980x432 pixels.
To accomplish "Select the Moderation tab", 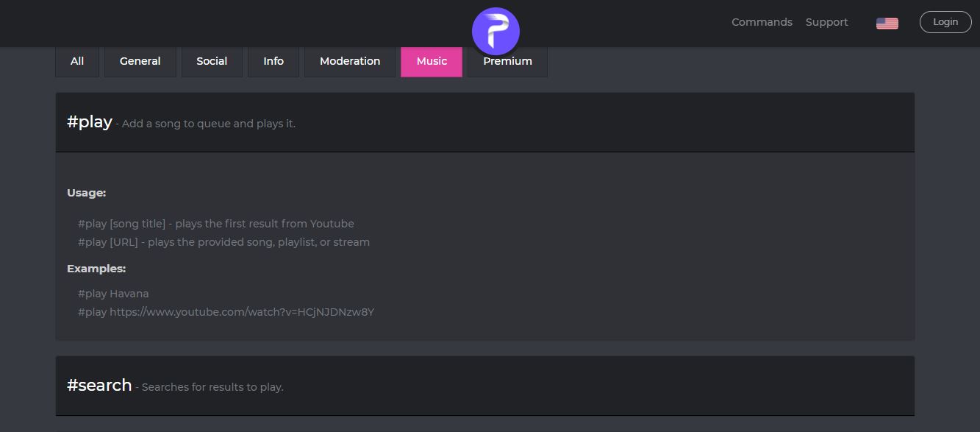I will point(350,61).
